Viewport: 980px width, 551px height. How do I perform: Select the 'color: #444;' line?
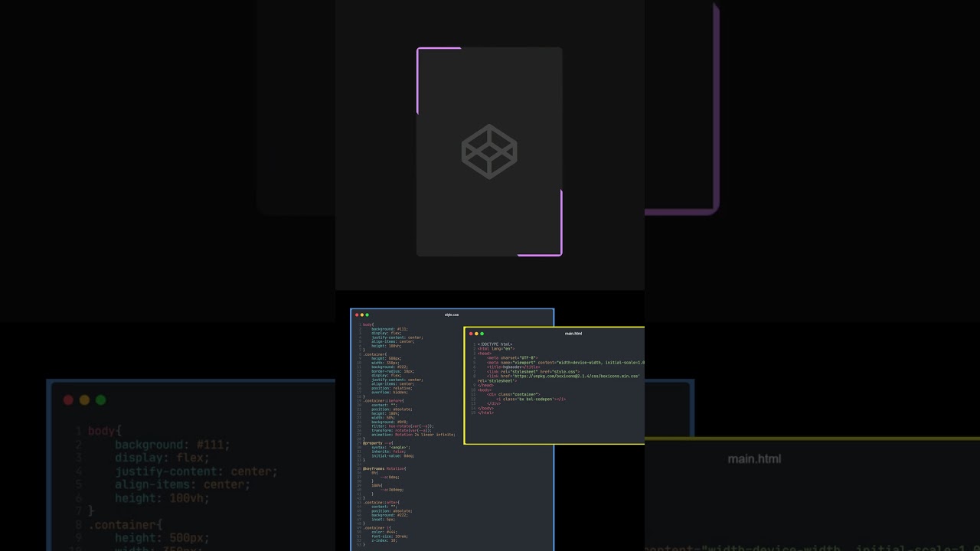click(x=384, y=532)
